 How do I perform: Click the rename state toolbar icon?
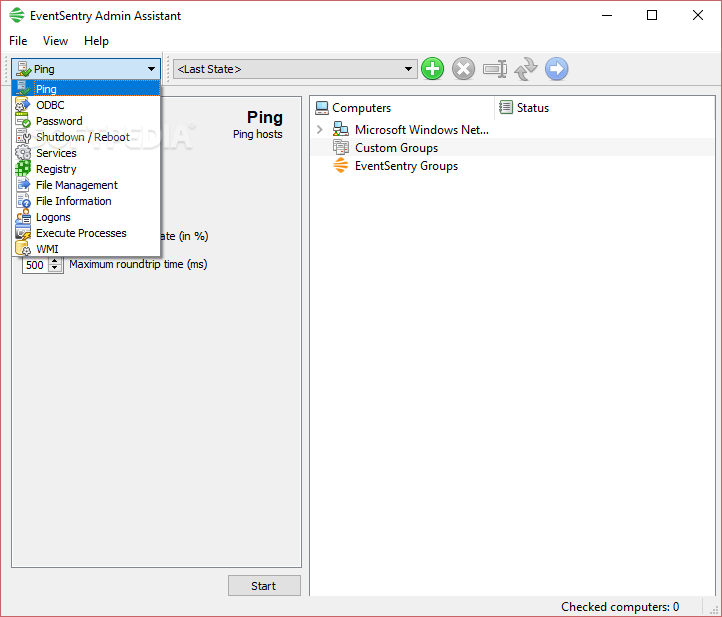(495, 69)
